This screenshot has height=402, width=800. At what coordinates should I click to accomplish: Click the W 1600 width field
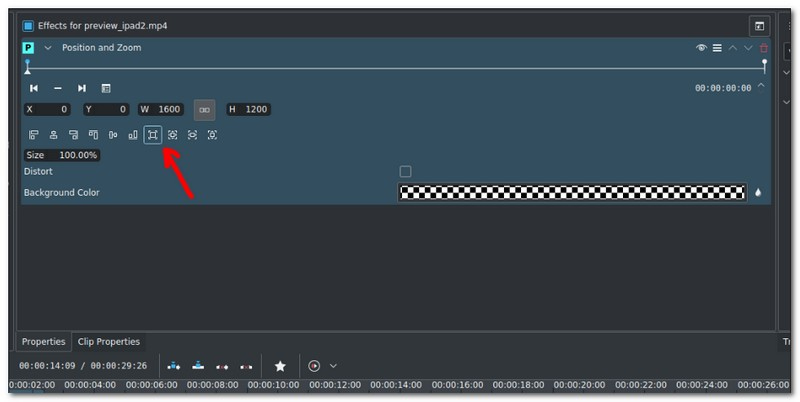tap(161, 109)
